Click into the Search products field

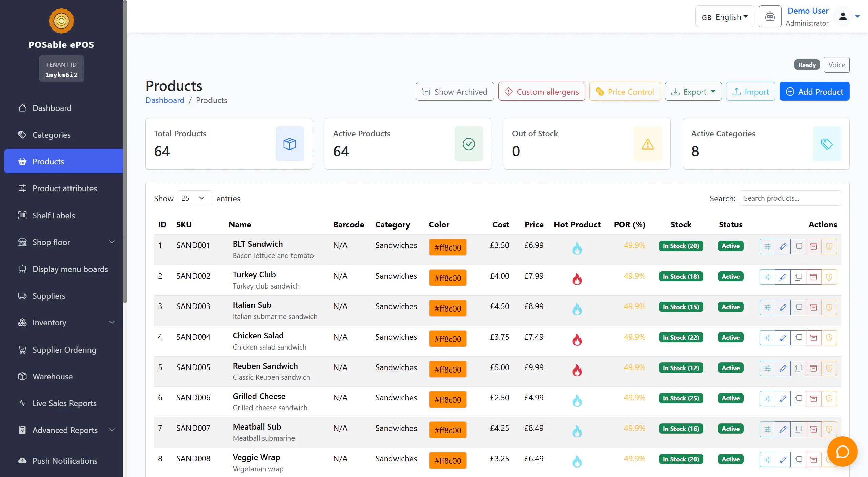click(790, 198)
